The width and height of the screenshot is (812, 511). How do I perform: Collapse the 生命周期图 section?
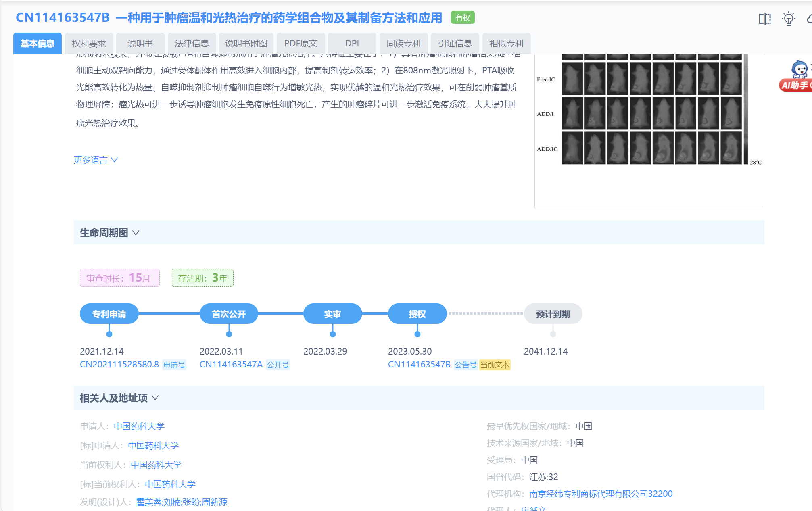click(x=109, y=233)
